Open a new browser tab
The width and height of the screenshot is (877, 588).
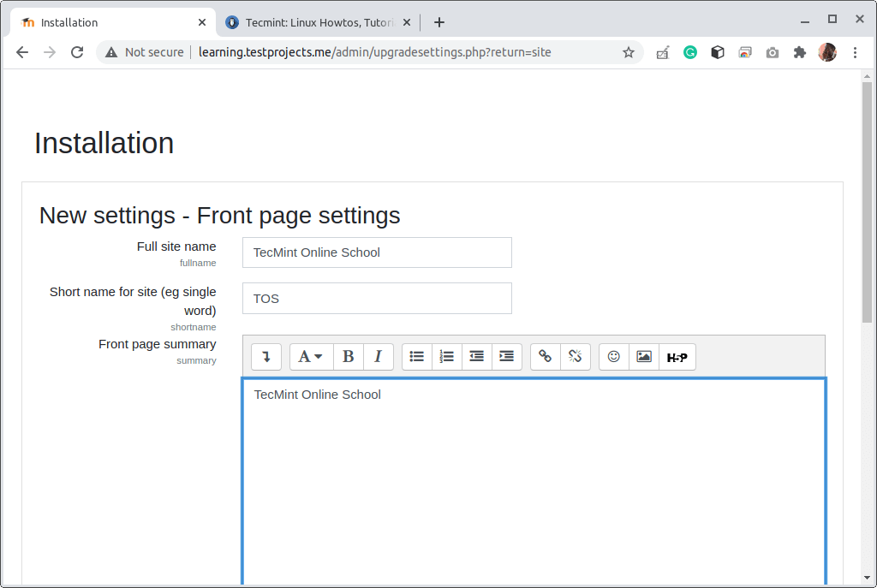tap(439, 22)
